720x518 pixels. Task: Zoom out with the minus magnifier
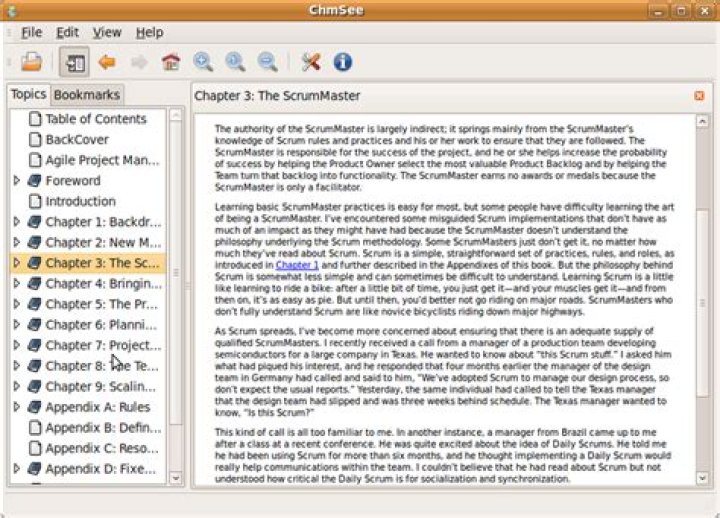point(267,62)
